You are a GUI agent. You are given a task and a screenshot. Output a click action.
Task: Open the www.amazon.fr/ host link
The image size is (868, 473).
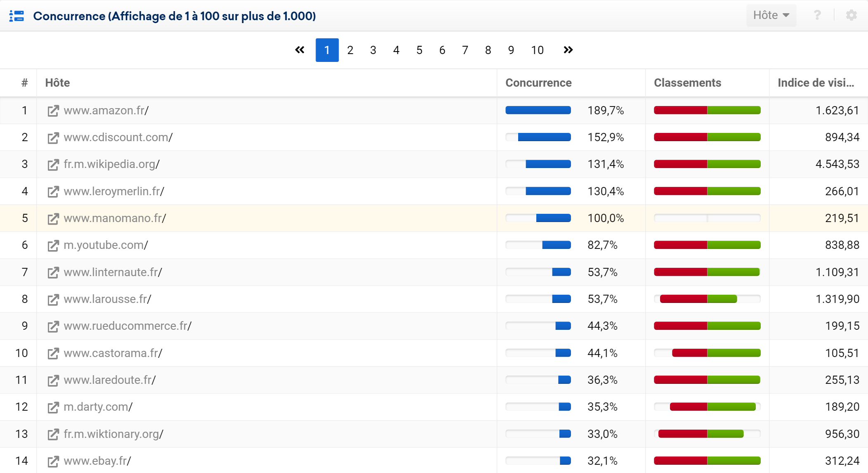pos(106,111)
